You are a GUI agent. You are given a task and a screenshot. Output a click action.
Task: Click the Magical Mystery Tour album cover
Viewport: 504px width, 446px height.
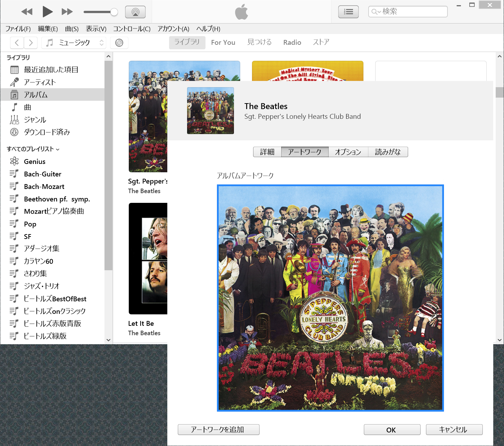pos(308,71)
